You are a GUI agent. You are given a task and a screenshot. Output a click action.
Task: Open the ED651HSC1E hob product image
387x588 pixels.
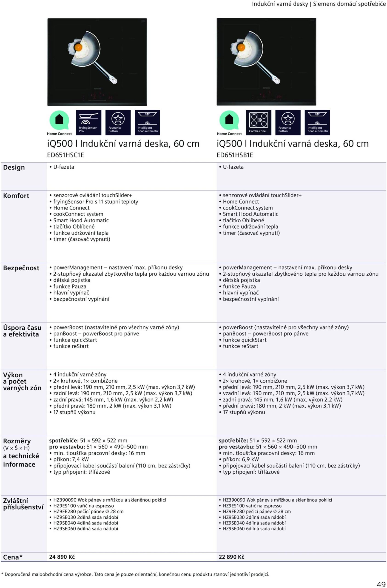point(97,62)
